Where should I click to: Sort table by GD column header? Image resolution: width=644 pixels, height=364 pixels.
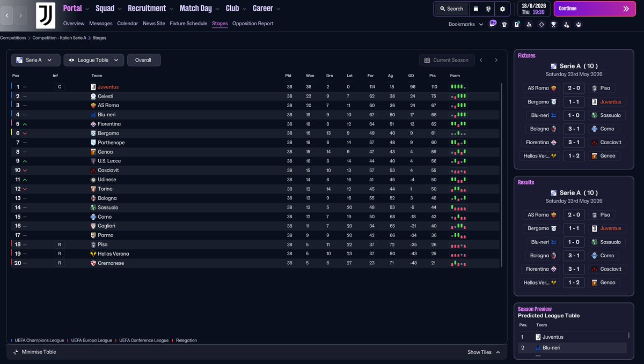(411, 76)
